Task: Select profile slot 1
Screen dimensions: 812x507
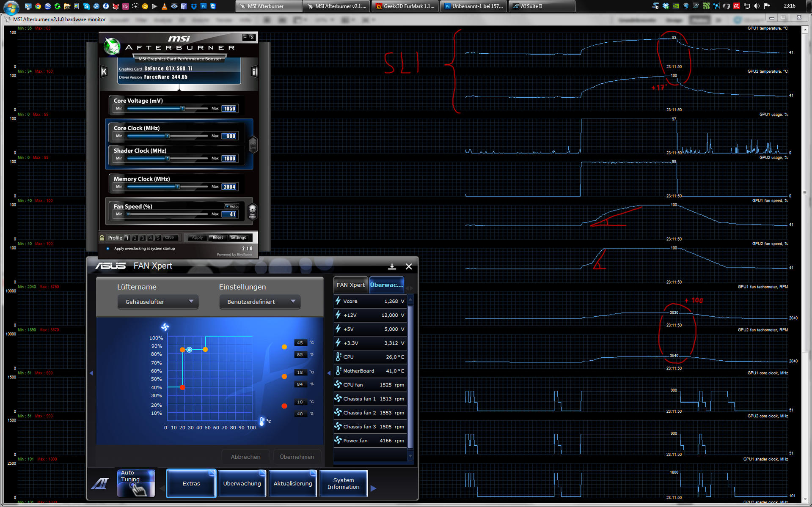Action: [x=127, y=238]
